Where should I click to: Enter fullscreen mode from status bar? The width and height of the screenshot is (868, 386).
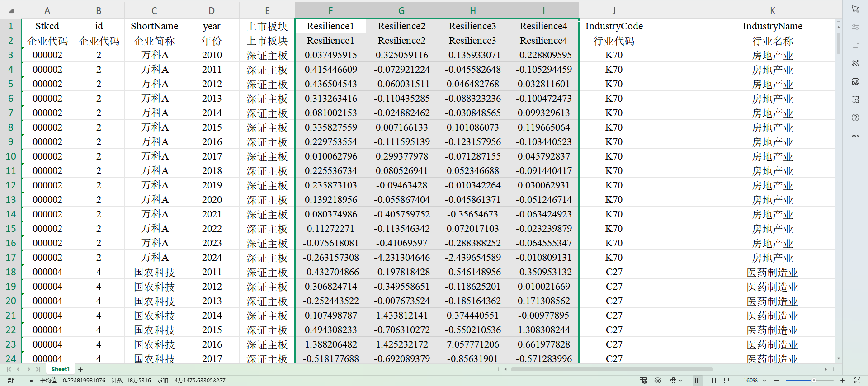[x=857, y=381]
